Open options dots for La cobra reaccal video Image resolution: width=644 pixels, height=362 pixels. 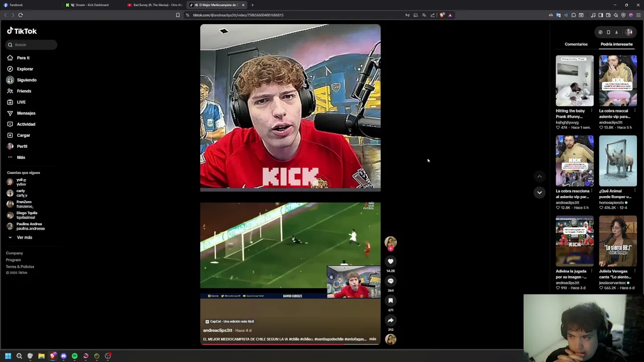[x=635, y=111]
